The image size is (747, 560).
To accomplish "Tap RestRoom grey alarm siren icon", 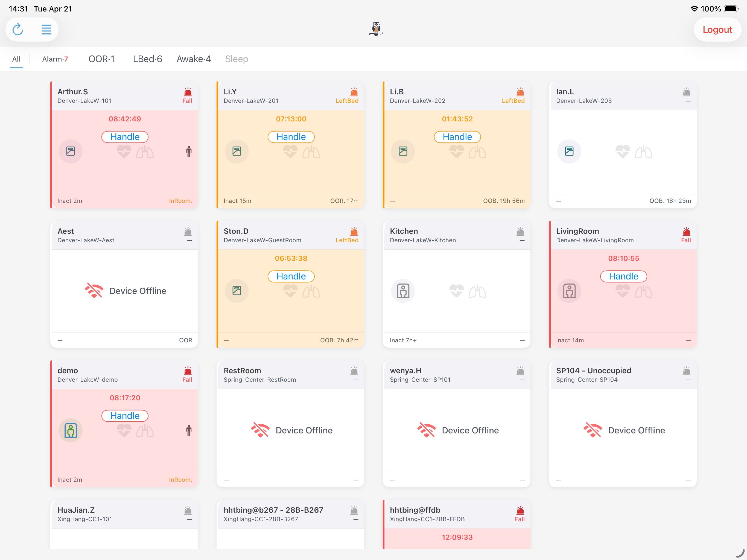I will click(354, 371).
